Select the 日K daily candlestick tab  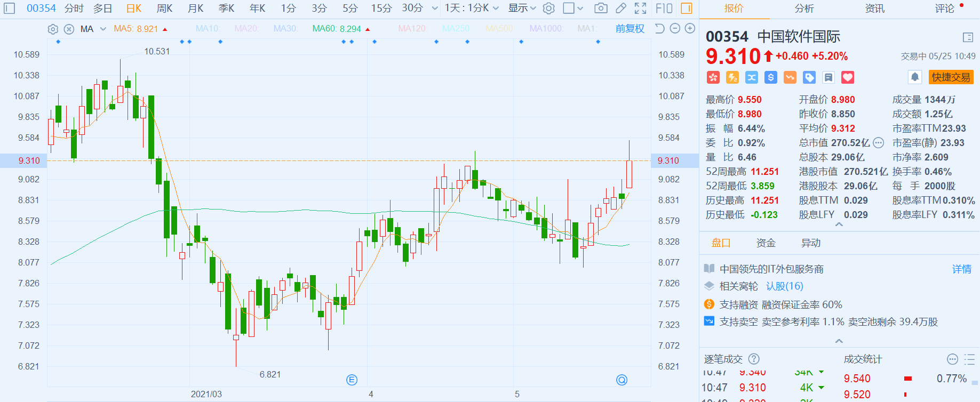pos(134,9)
